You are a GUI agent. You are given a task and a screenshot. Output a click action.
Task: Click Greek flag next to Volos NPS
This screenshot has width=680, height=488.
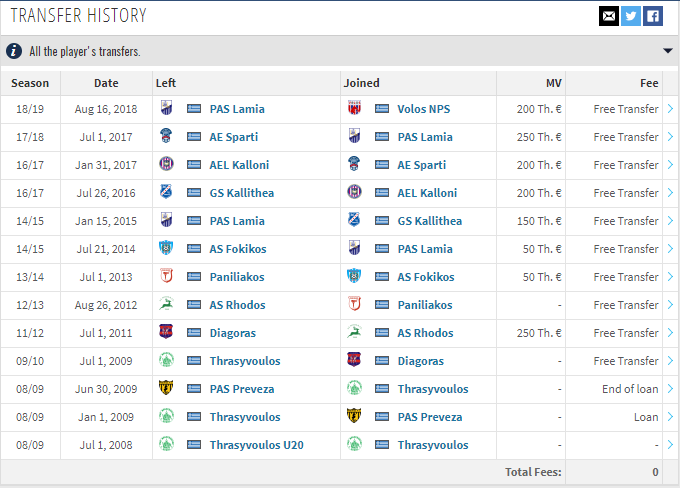point(382,108)
